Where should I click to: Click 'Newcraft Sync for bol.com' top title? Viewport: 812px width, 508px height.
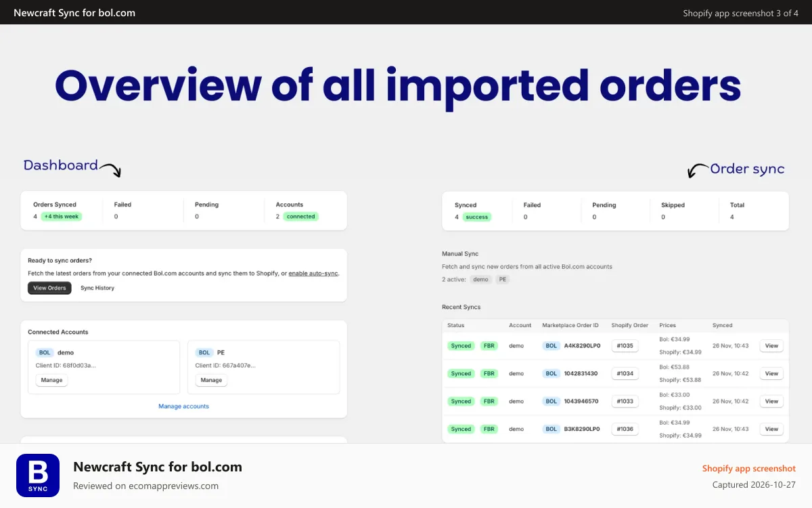74,13
